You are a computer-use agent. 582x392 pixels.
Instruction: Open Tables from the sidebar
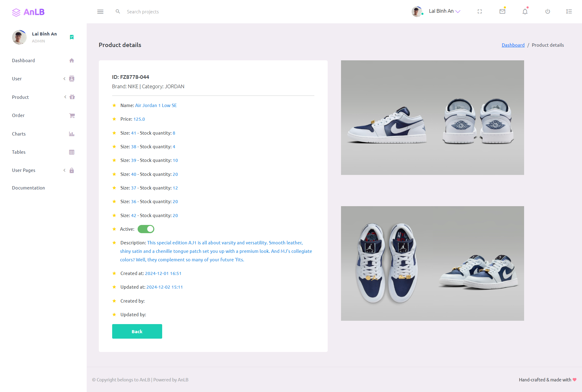coord(43,152)
